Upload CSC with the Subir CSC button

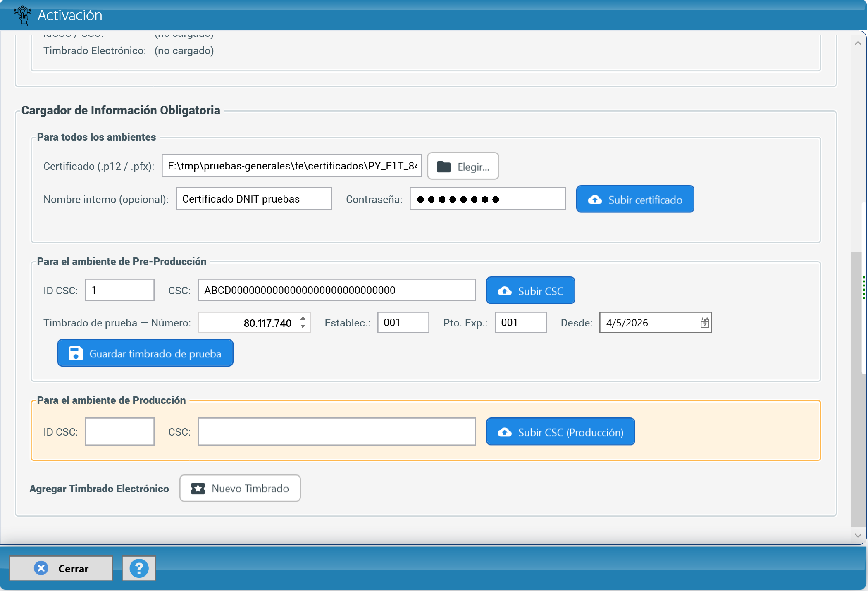click(530, 291)
